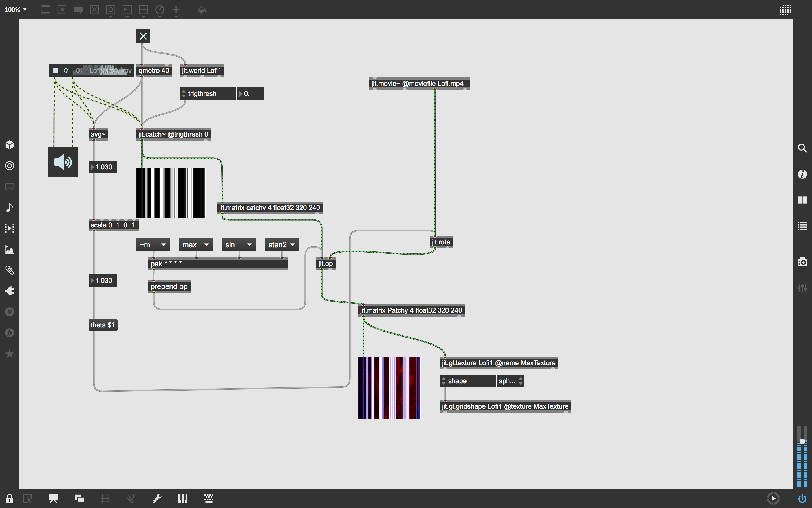Open the add-more-objects plus menu
The height and width of the screenshot is (508, 812).
[176, 10]
